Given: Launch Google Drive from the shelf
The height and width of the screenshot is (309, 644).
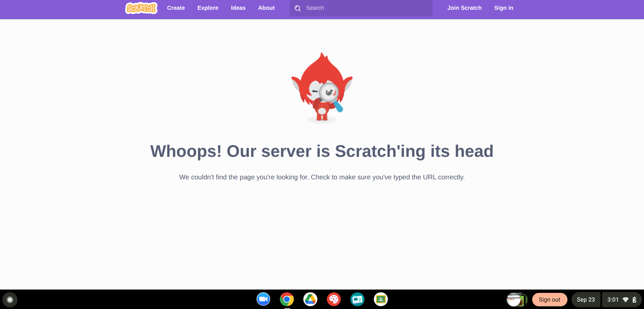Looking at the screenshot, I should click(x=310, y=299).
